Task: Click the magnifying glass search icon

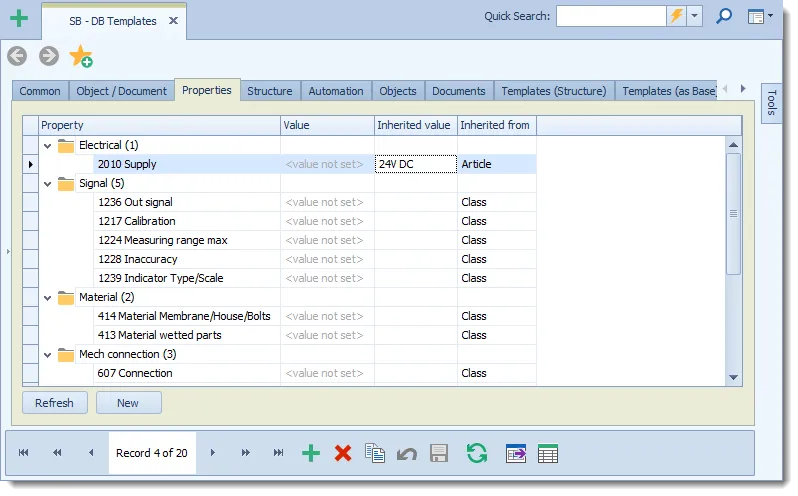Action: click(724, 16)
